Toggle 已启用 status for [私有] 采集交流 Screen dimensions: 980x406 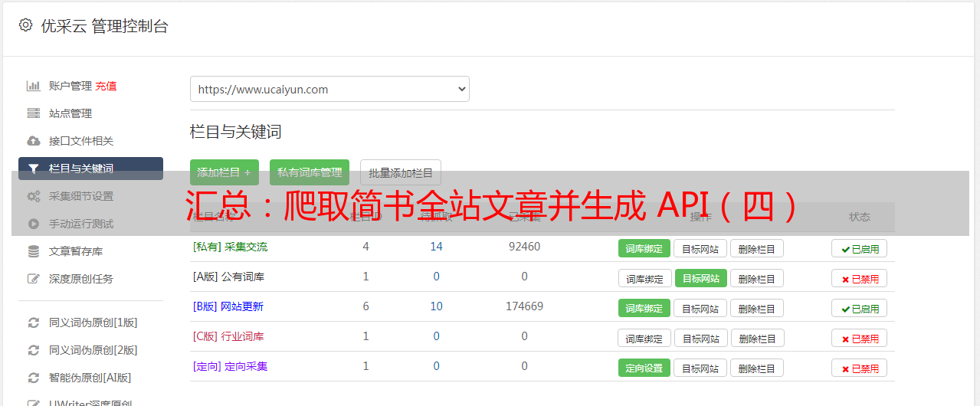pyautogui.click(x=860, y=248)
